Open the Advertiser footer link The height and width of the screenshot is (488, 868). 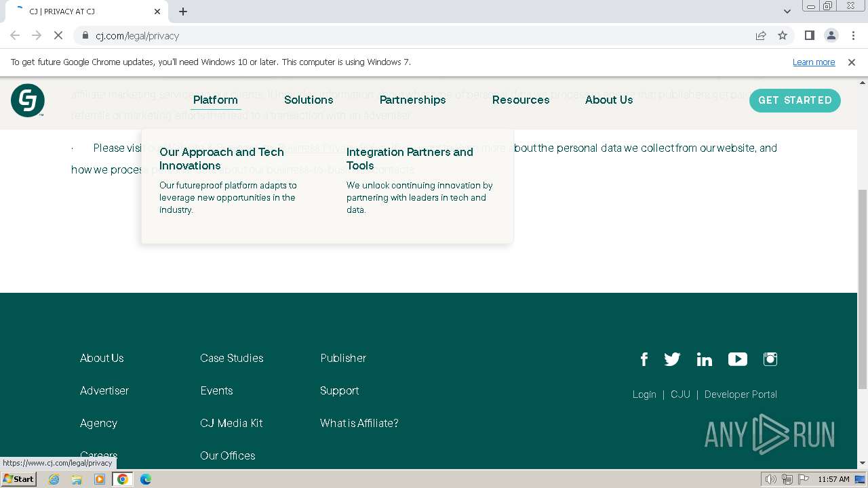[104, 390]
